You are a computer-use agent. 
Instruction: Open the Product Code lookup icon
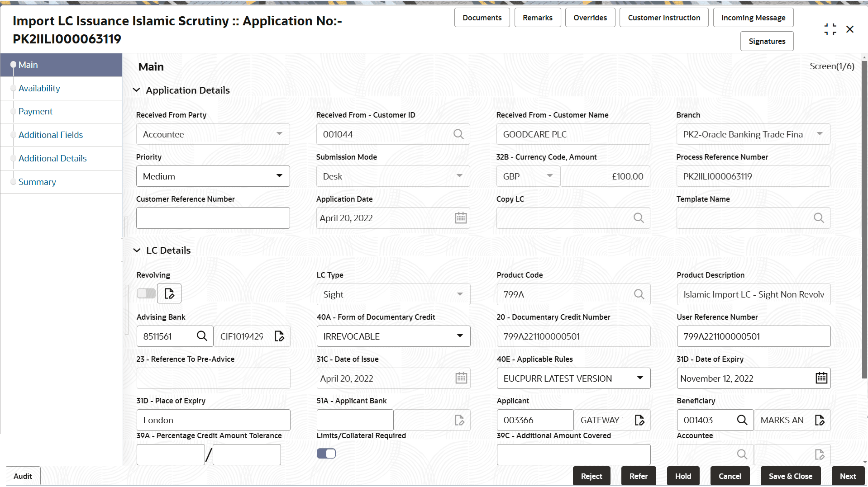click(x=639, y=294)
